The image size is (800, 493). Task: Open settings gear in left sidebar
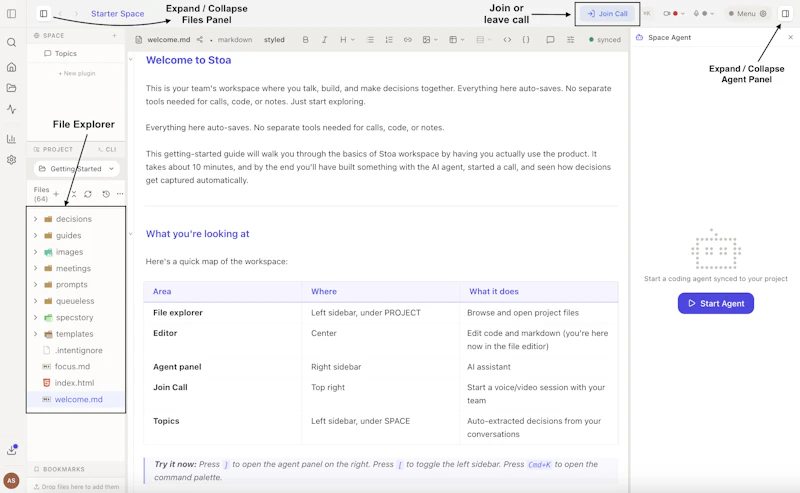click(x=11, y=160)
